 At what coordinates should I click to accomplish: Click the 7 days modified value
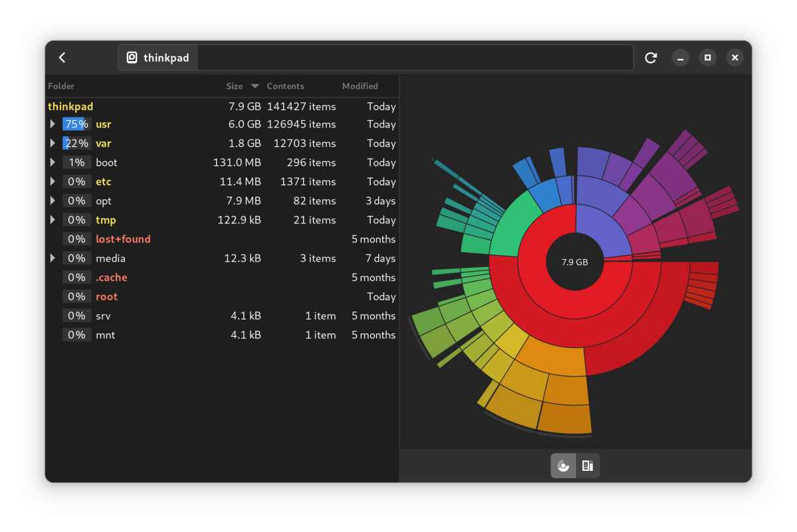(x=380, y=258)
